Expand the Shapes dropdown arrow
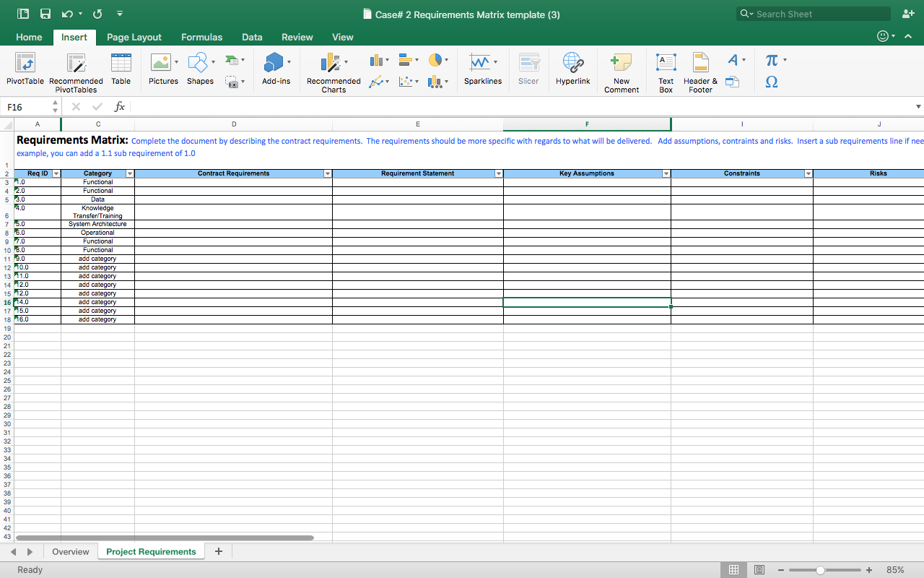The height and width of the screenshot is (578, 924). (214, 61)
